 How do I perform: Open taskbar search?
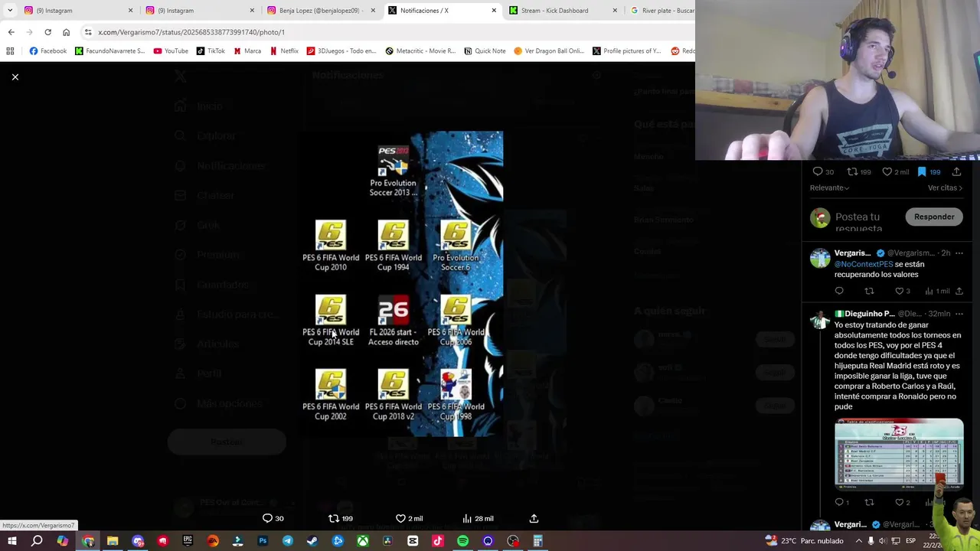point(37,541)
